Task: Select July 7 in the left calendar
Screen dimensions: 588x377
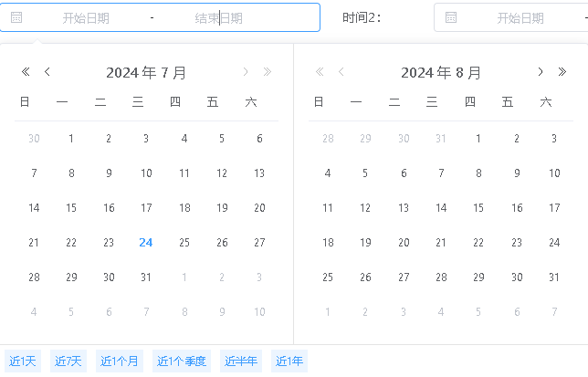Action: 34,173
